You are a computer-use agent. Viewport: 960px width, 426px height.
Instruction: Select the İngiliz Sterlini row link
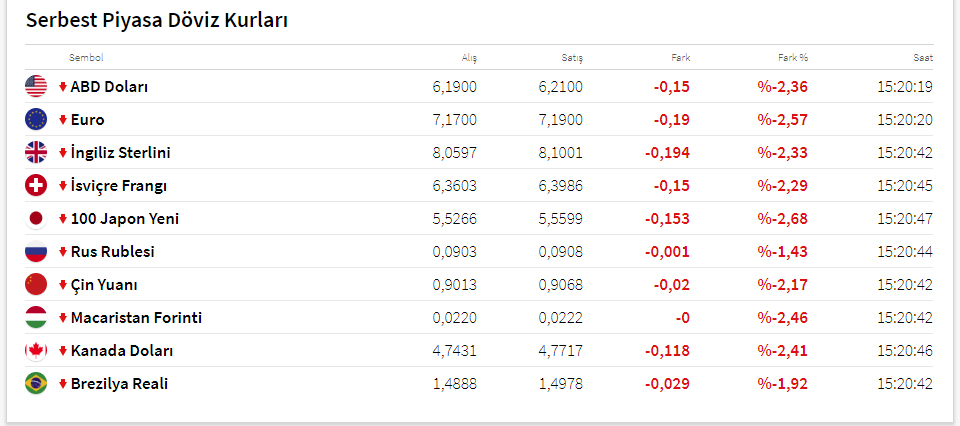tap(120, 153)
